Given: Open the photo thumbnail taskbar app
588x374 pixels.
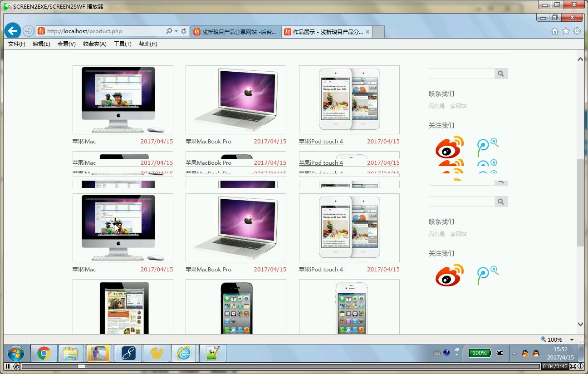Looking at the screenshot, I should tap(98, 353).
